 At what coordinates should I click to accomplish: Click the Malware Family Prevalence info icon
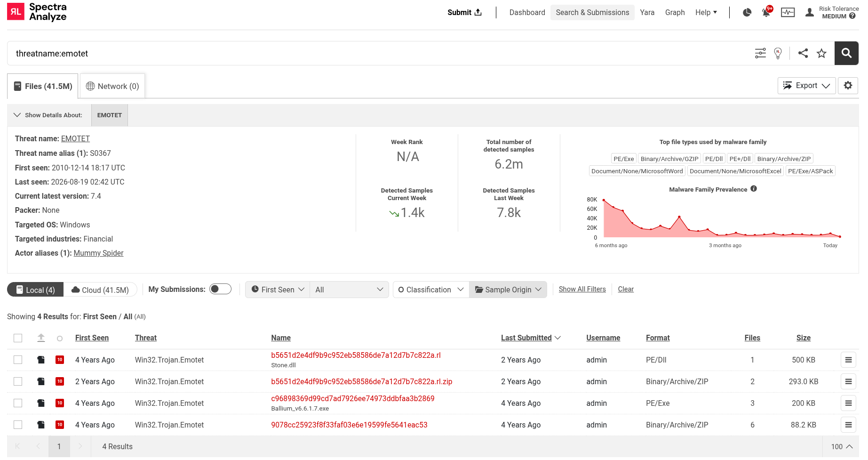[x=754, y=189]
